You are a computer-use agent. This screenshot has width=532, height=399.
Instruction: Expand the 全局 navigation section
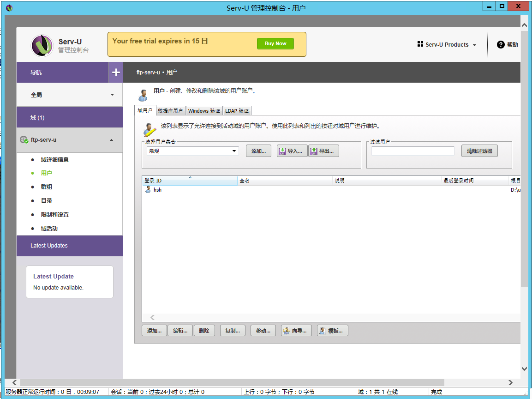click(70, 95)
